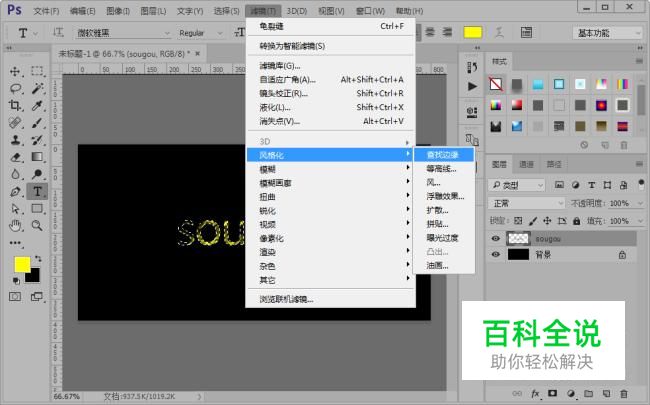Click the sougou layer thumbnail
The width and height of the screenshot is (650, 405).
pyautogui.click(x=518, y=239)
